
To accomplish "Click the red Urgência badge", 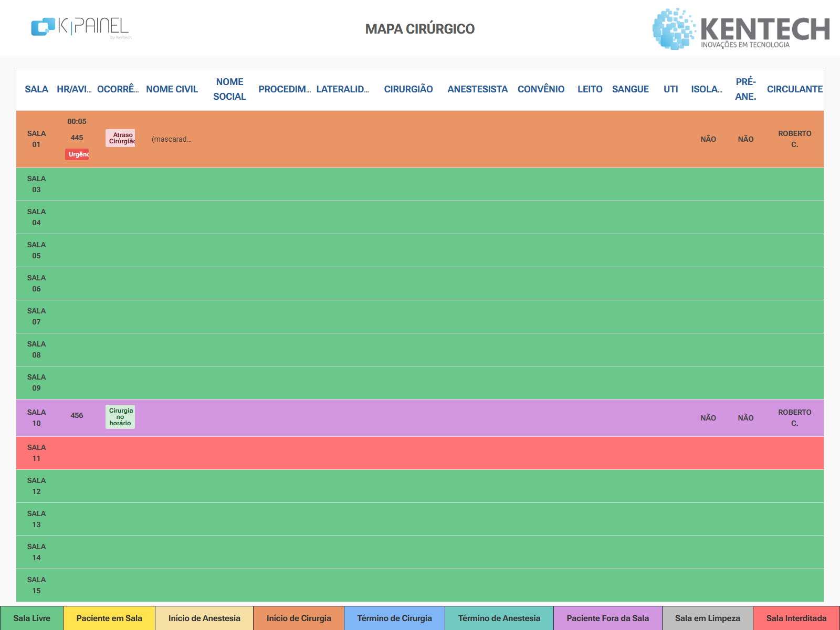I will pos(77,154).
